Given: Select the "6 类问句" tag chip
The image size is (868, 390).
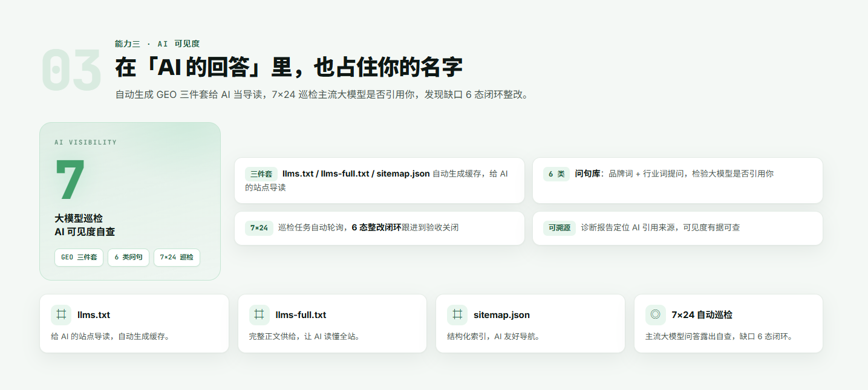Looking at the screenshot, I should [128, 258].
